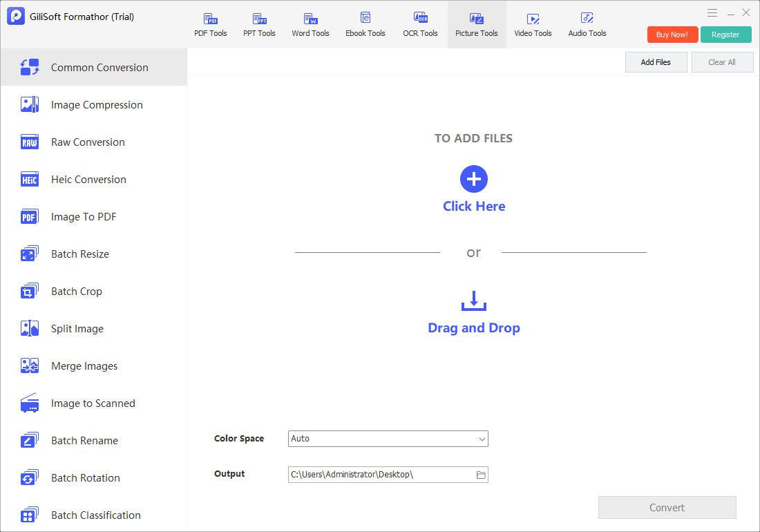Switch to the PDF Tools tab

coord(210,25)
